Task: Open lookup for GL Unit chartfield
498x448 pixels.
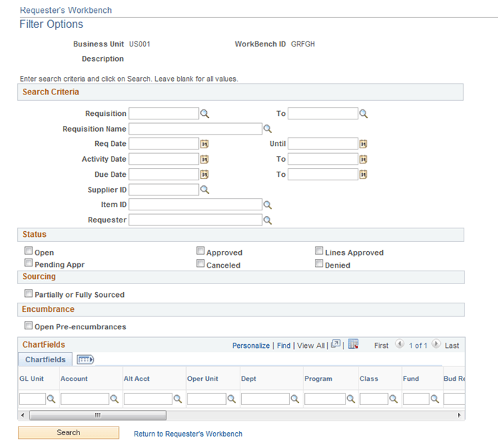Action: (51, 399)
